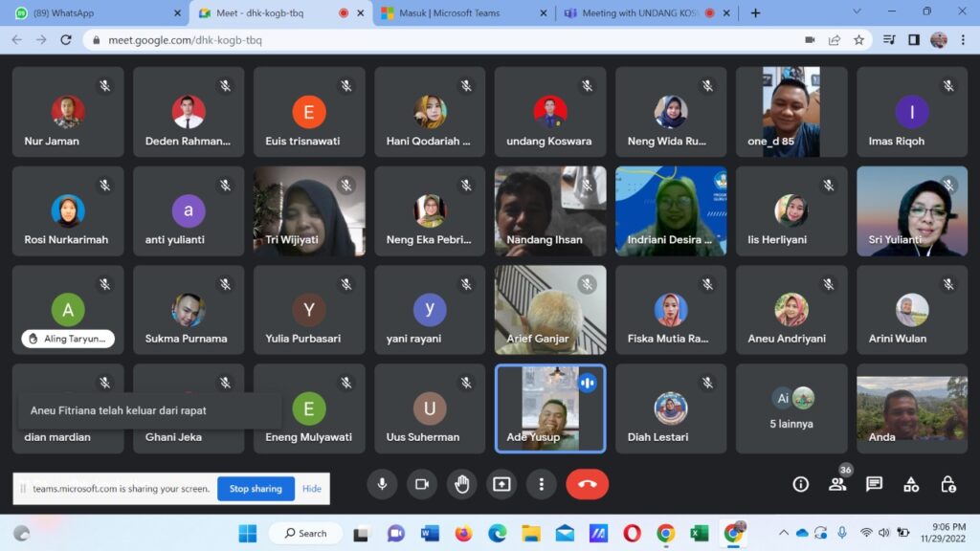Switch to the WhatsApp browser tab
The height and width of the screenshot is (551, 980).
(96, 13)
